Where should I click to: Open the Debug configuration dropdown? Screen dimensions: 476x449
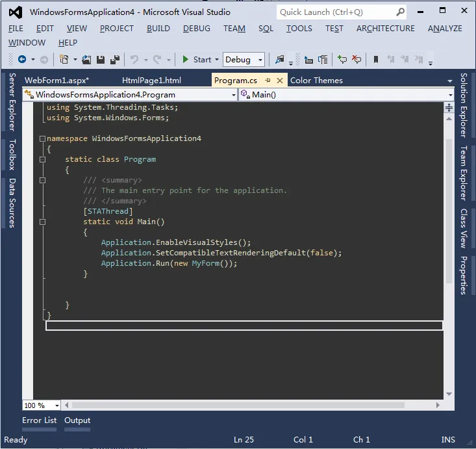tap(244, 60)
